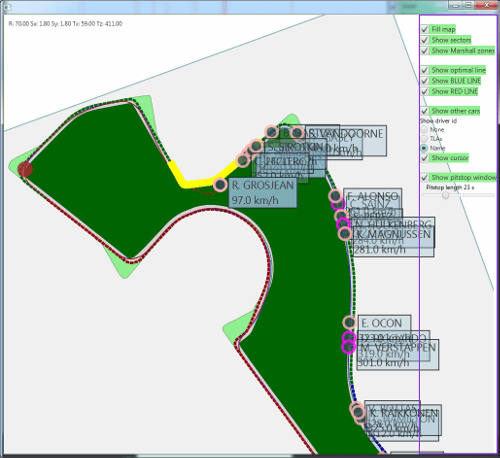
Task: Click the VANDOORNE name label
Action: (x=347, y=134)
